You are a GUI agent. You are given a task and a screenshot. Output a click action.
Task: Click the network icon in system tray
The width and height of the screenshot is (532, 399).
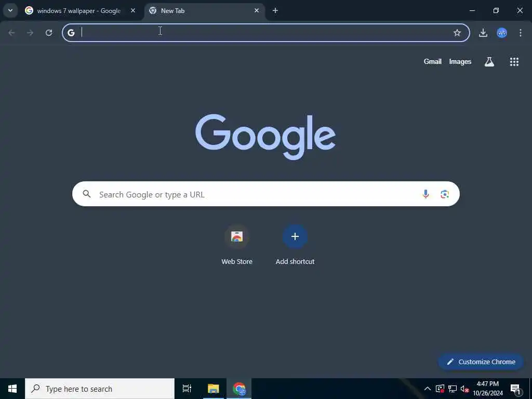coord(453,389)
